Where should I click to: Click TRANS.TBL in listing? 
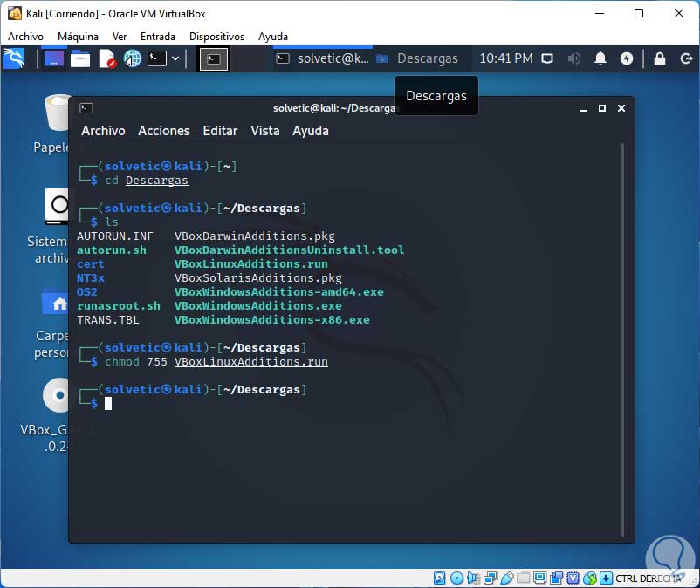(x=108, y=320)
